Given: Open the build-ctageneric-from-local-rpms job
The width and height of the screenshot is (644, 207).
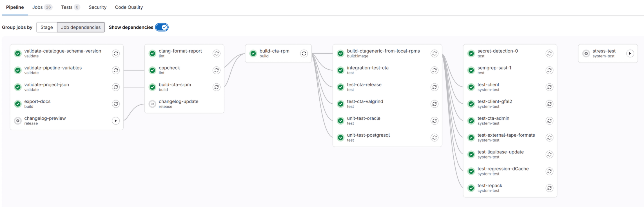Looking at the screenshot, I should pos(383,51).
